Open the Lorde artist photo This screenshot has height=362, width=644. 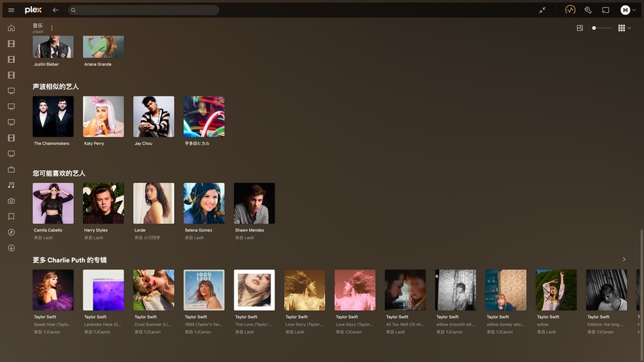[154, 203]
